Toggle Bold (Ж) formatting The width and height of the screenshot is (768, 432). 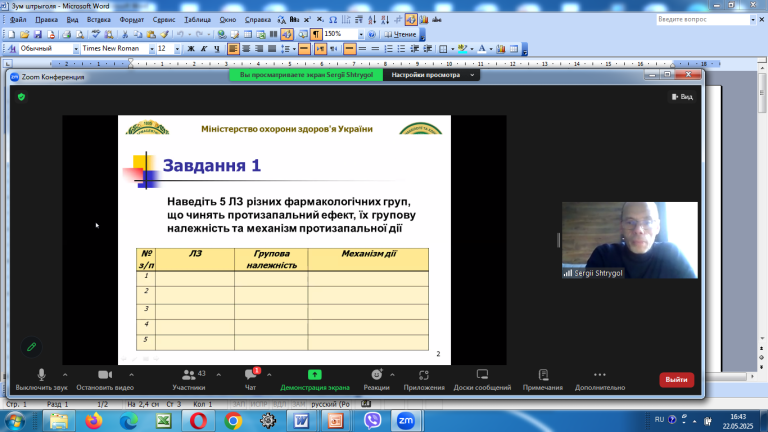coord(191,48)
